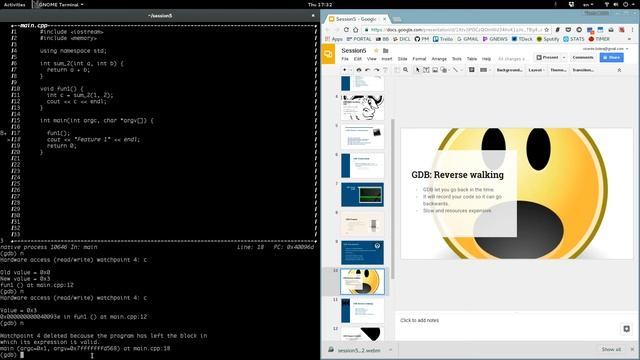This screenshot has width=640, height=360.
Task: Insert a comment via toolbar icon
Action: [472, 70]
